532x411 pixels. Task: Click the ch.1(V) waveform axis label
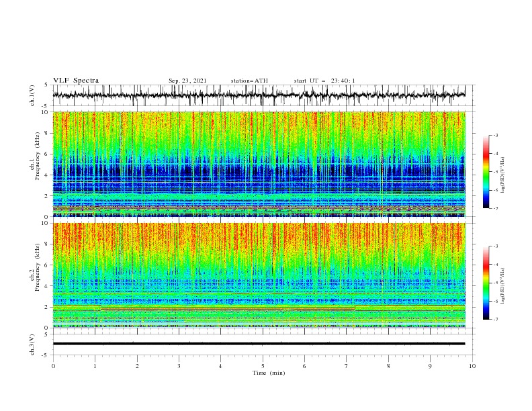point(32,95)
